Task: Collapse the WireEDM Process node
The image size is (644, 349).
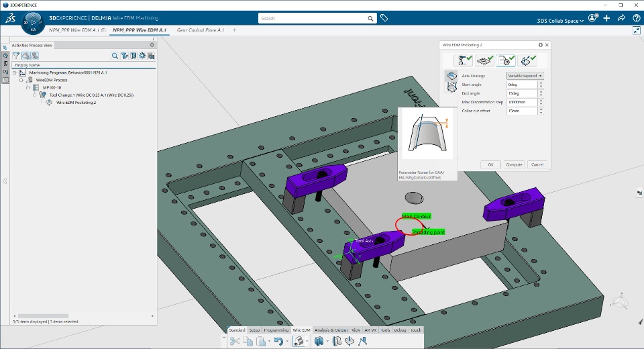Action: (21, 80)
